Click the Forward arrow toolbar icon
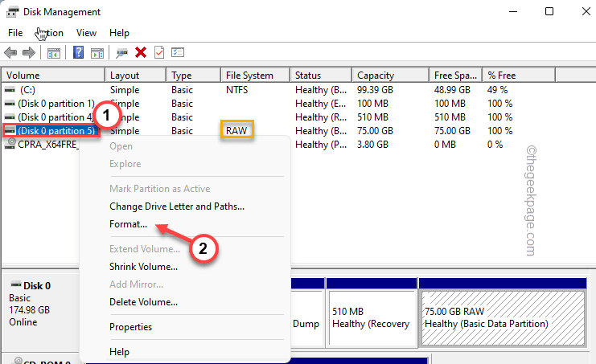This screenshot has height=364, width=596. [x=28, y=53]
